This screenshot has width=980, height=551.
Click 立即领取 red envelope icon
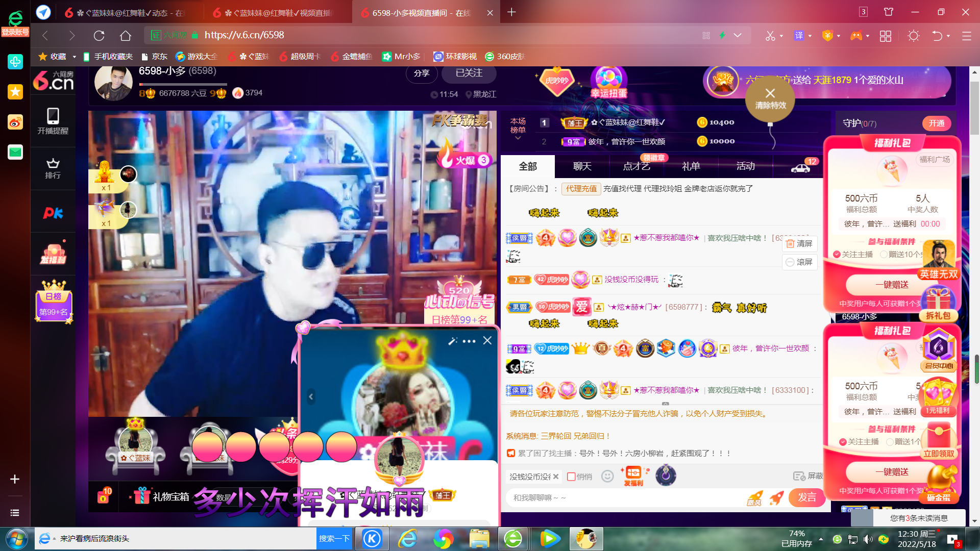pyautogui.click(x=938, y=440)
